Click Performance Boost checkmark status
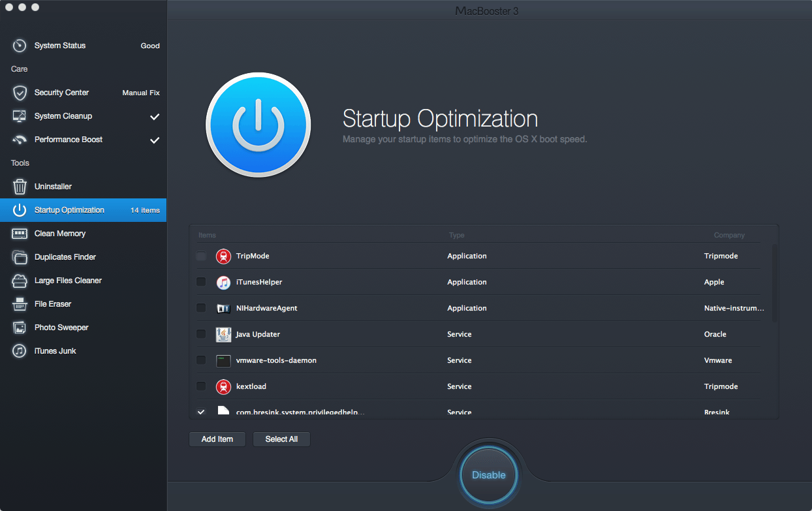Image resolution: width=812 pixels, height=511 pixels. pos(155,140)
